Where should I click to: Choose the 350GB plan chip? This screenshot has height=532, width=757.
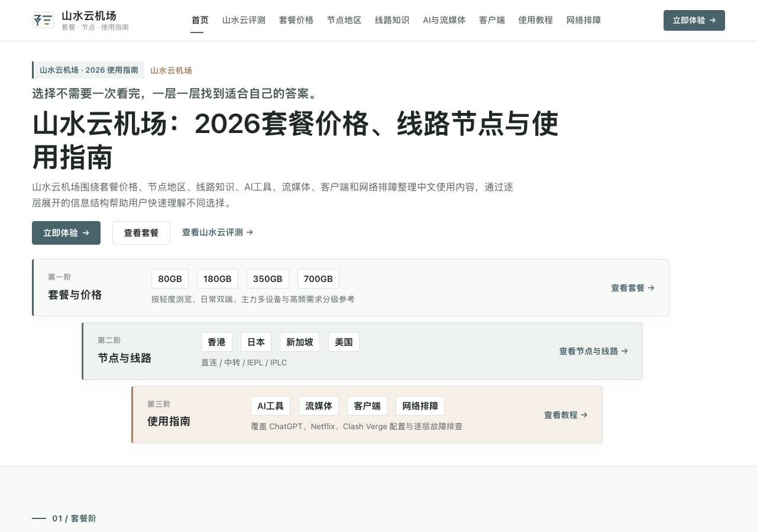[268, 279]
